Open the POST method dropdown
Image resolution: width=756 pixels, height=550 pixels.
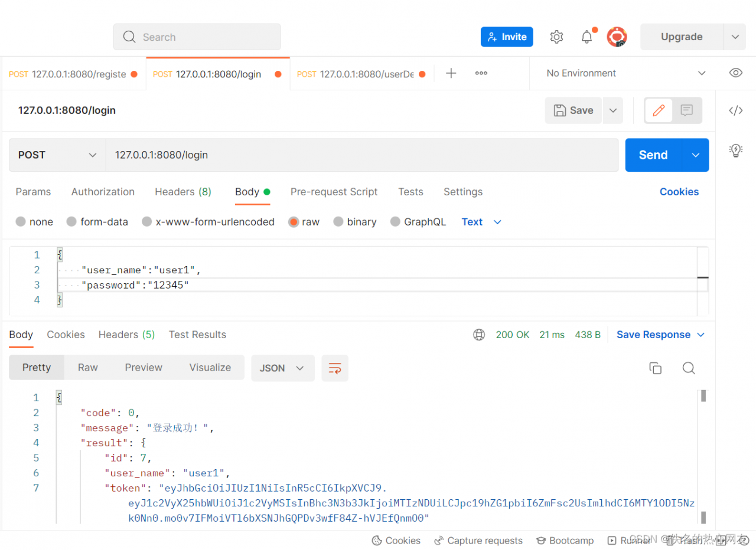(57, 155)
